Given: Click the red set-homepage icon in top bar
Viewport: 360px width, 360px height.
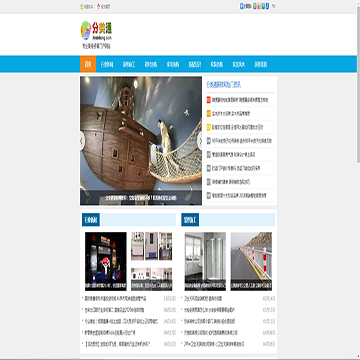Looking at the screenshot, I should pyautogui.click(x=99, y=6).
